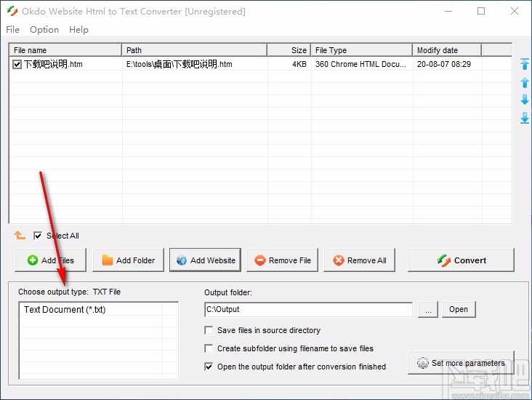Close the converter window

515,11
